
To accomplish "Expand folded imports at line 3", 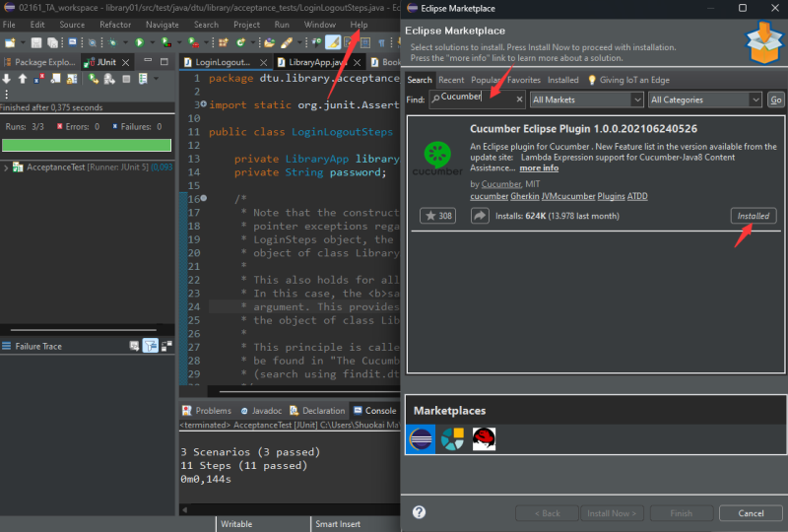I will tap(204, 104).
